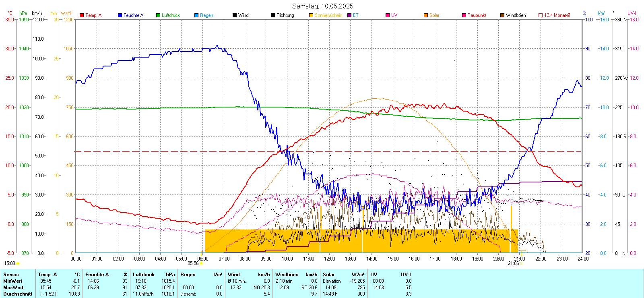Click the sunrise sun icon beside 05:56
This screenshot has width=644, height=298.
pos(201,263)
